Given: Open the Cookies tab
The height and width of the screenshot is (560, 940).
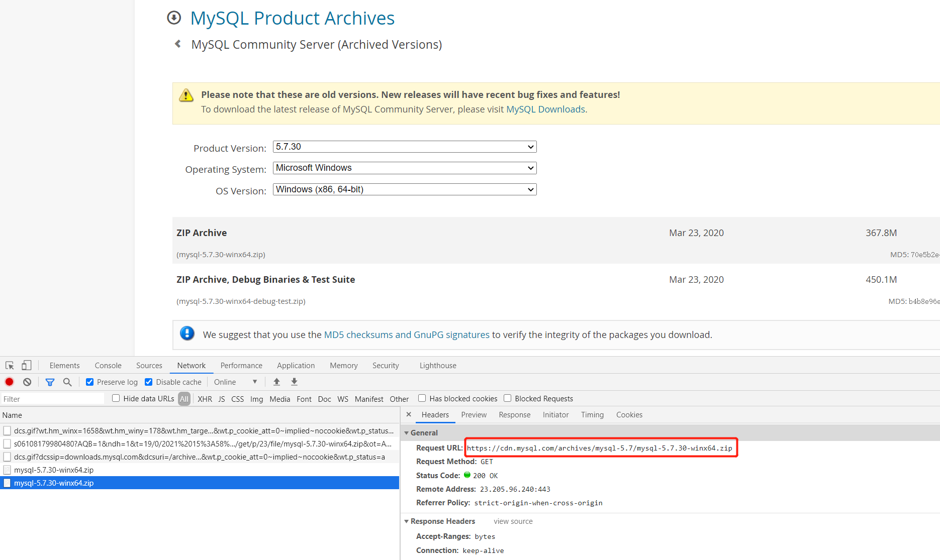Looking at the screenshot, I should tap(629, 415).
